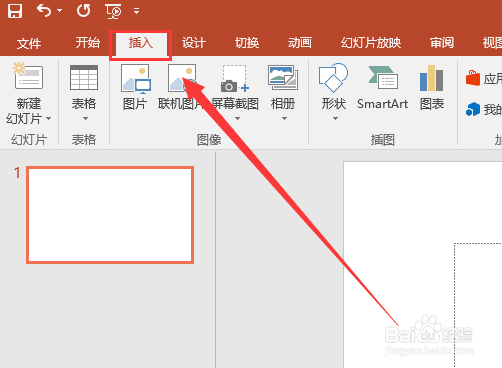Viewport: 502px width, 368px height.
Task: Click the 形状 shapes icon
Action: coord(333,78)
